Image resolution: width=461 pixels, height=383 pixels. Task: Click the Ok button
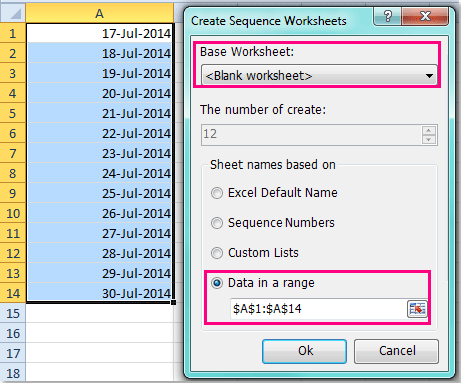point(305,351)
